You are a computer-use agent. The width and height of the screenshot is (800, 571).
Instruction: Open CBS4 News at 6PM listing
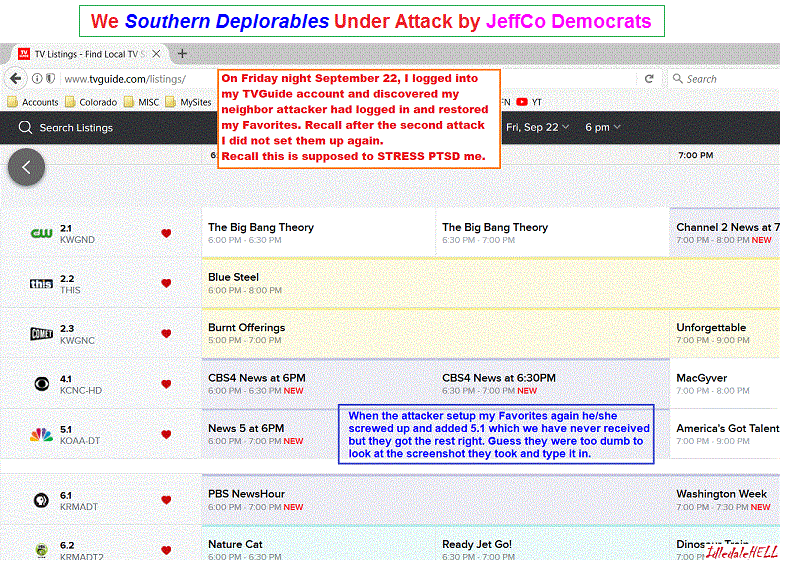[318, 384]
